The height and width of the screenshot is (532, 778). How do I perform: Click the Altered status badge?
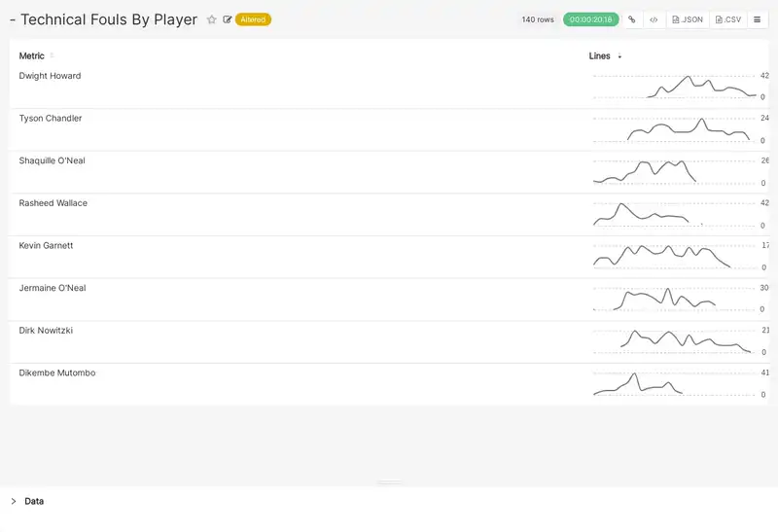(x=253, y=19)
